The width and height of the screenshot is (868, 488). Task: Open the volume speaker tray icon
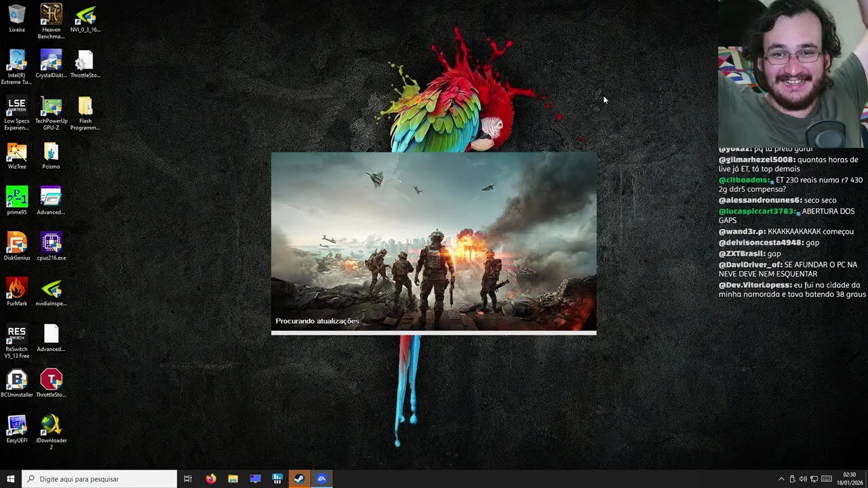pos(804,479)
